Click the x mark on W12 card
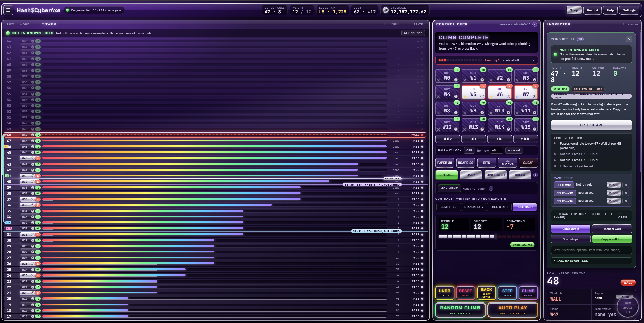The width and height of the screenshot is (644, 323). coord(438,129)
